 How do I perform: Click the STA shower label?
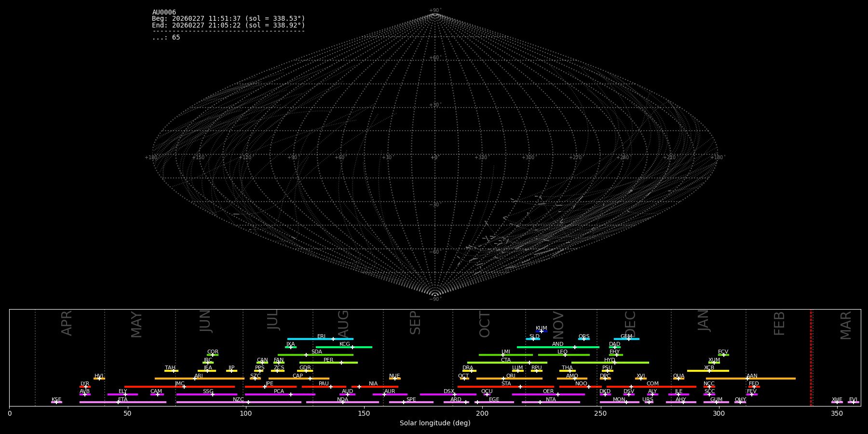click(506, 384)
